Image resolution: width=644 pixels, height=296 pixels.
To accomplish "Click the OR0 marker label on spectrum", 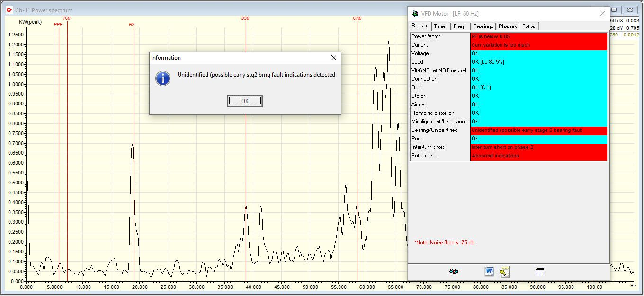I will coord(357,18).
